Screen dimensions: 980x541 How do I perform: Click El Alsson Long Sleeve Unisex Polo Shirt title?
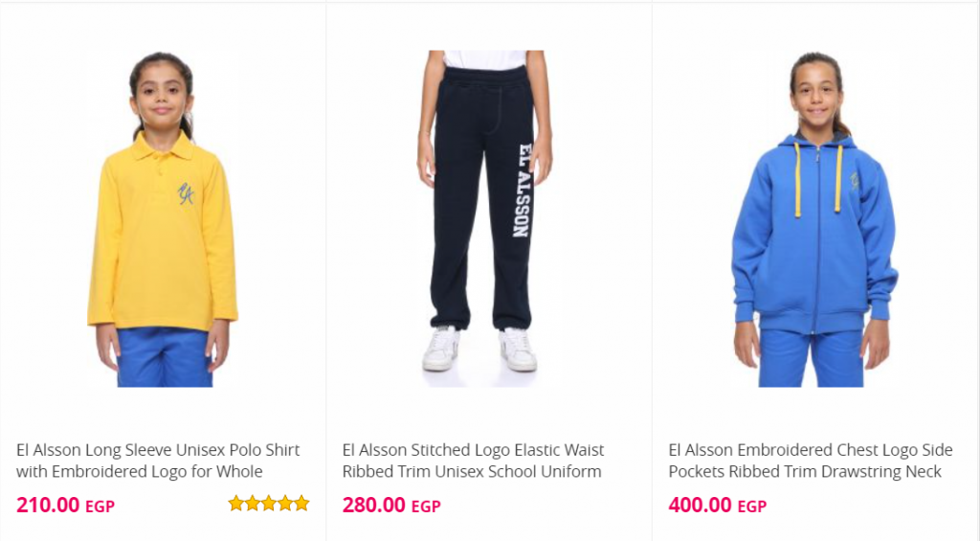point(158,461)
